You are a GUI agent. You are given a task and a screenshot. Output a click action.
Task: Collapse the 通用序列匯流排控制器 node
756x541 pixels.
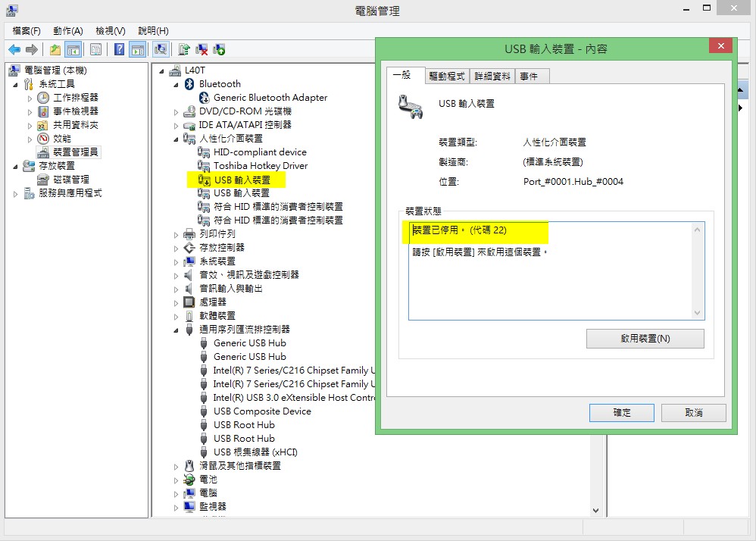[x=177, y=330]
